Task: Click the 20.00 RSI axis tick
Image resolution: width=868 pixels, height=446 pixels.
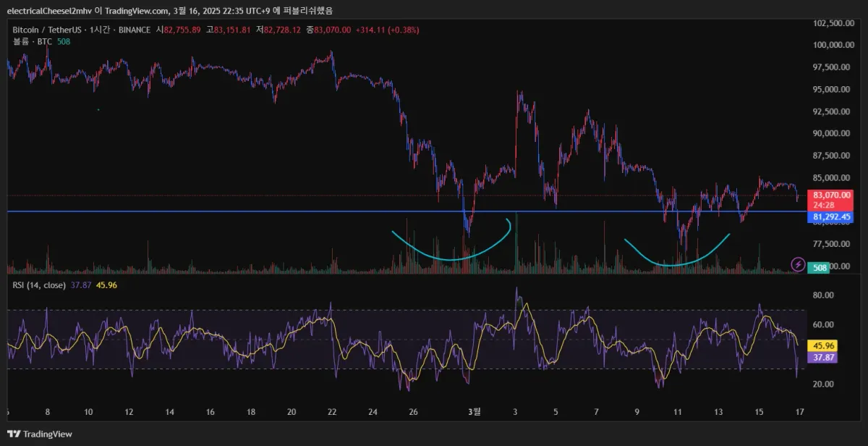Action: coord(823,384)
